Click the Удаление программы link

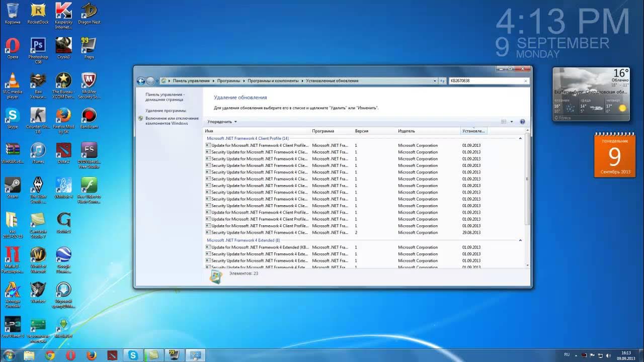pyautogui.click(x=166, y=111)
